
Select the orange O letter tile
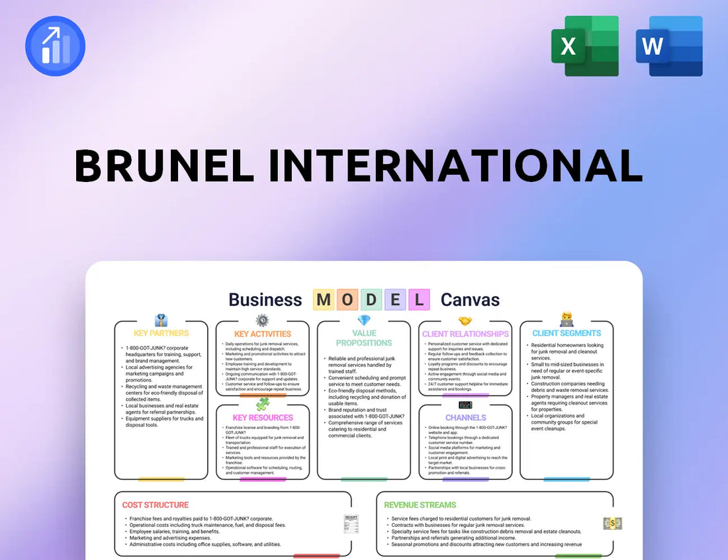(x=347, y=299)
